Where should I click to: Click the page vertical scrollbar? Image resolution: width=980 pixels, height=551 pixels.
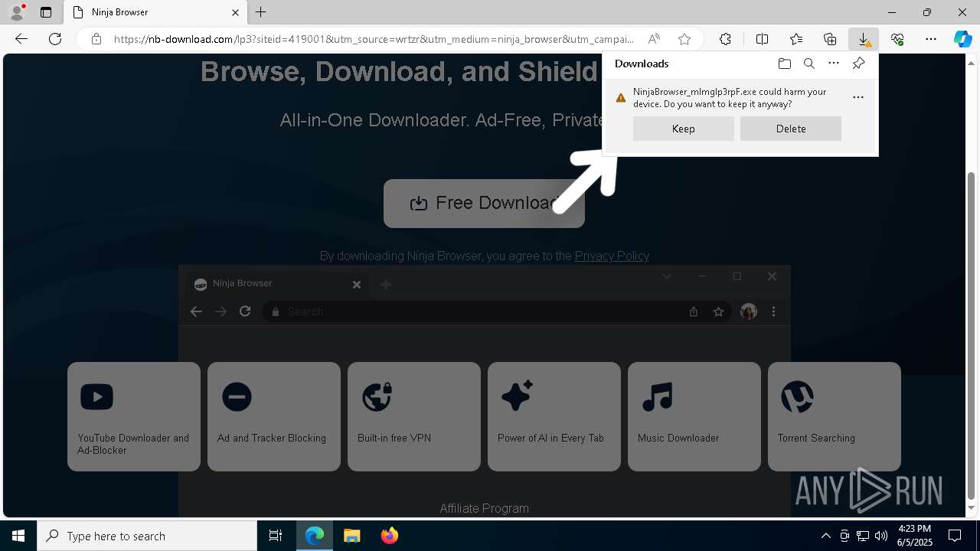click(x=972, y=334)
